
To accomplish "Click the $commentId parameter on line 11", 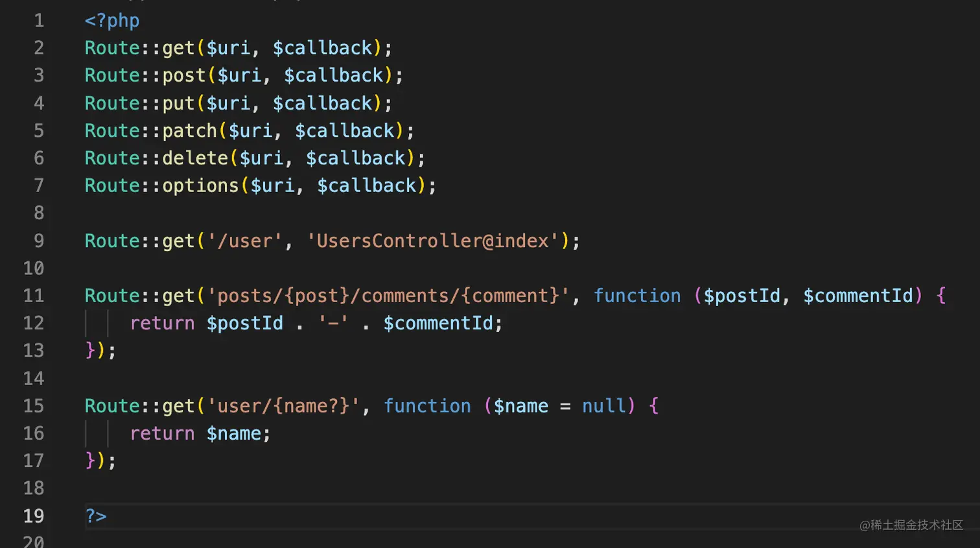I will 857,296.
